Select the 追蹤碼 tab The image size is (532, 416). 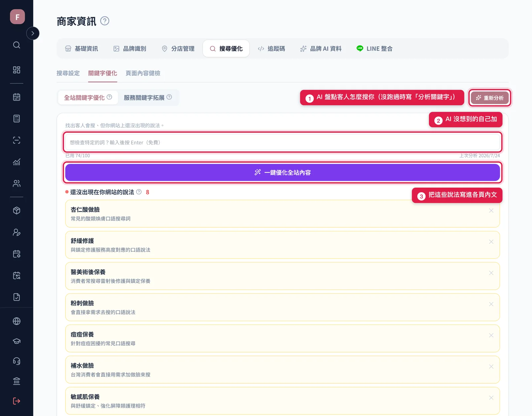point(271,49)
